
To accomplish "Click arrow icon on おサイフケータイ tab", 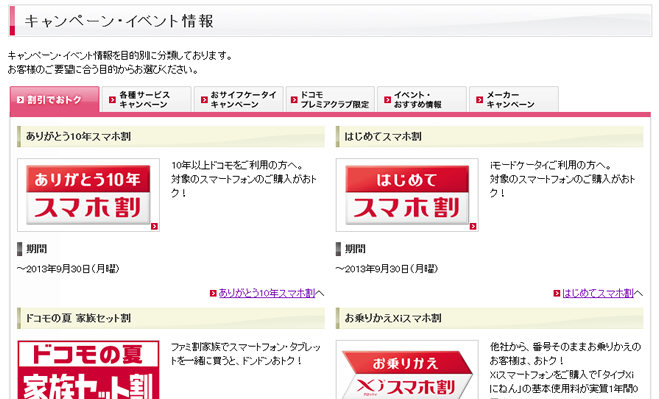I will pyautogui.click(x=204, y=100).
